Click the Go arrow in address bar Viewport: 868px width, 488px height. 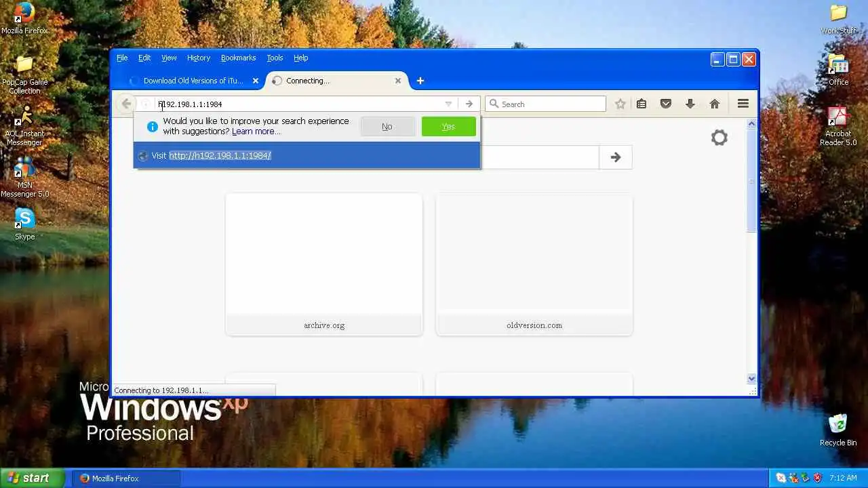[469, 104]
